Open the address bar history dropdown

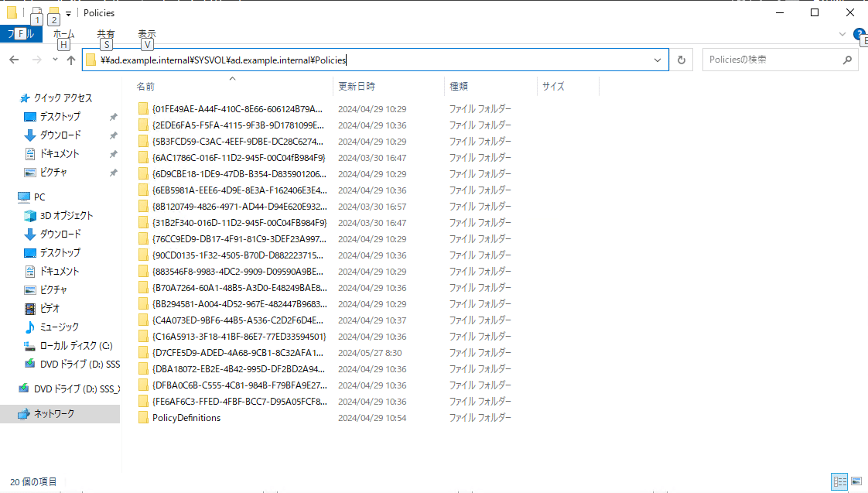[658, 60]
